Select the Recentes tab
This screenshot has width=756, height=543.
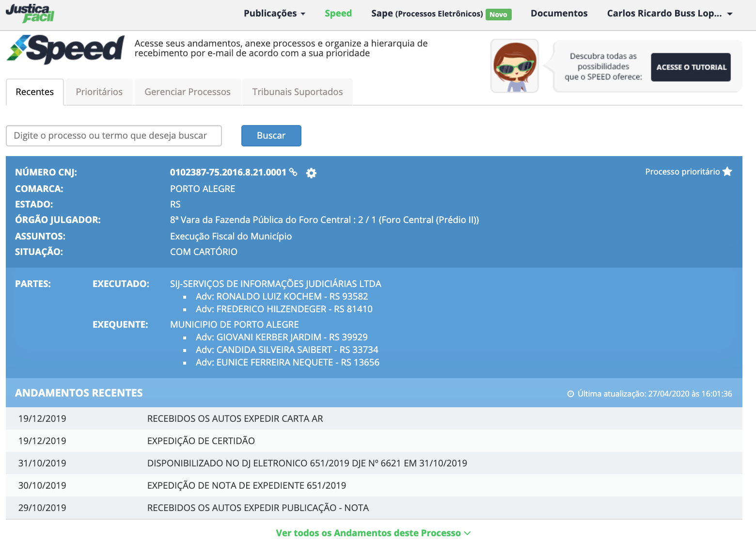(x=35, y=92)
